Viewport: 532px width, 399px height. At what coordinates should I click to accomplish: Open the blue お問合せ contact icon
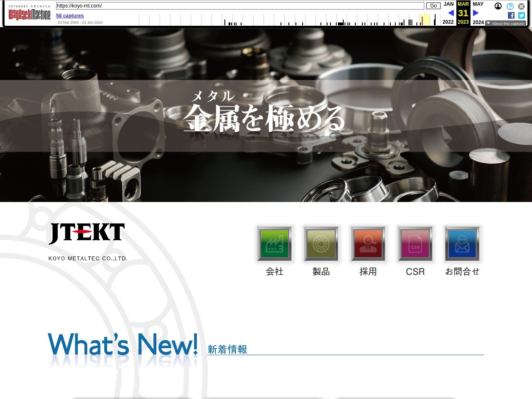462,244
